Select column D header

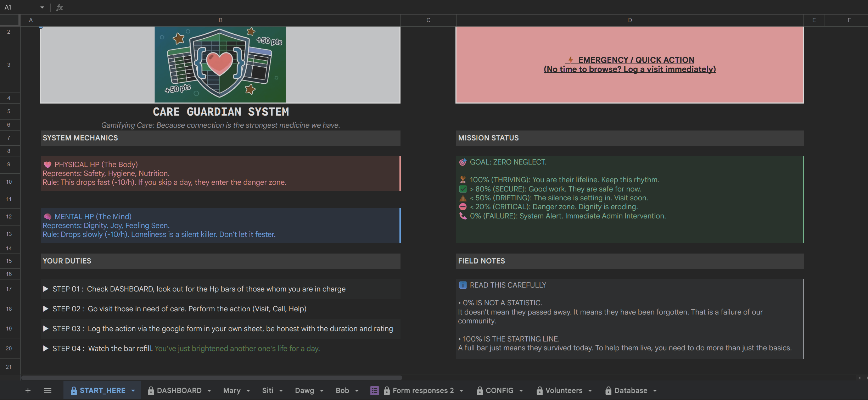[x=629, y=20]
